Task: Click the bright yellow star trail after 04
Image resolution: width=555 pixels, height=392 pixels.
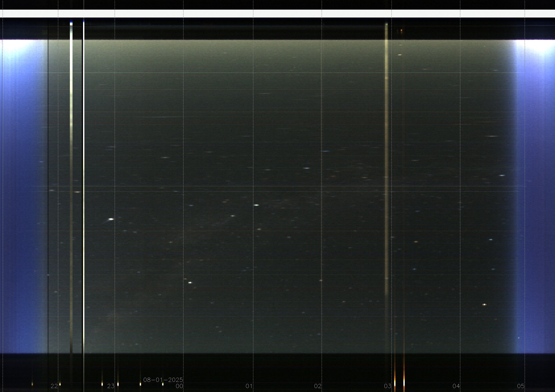Action: pyautogui.click(x=484, y=304)
